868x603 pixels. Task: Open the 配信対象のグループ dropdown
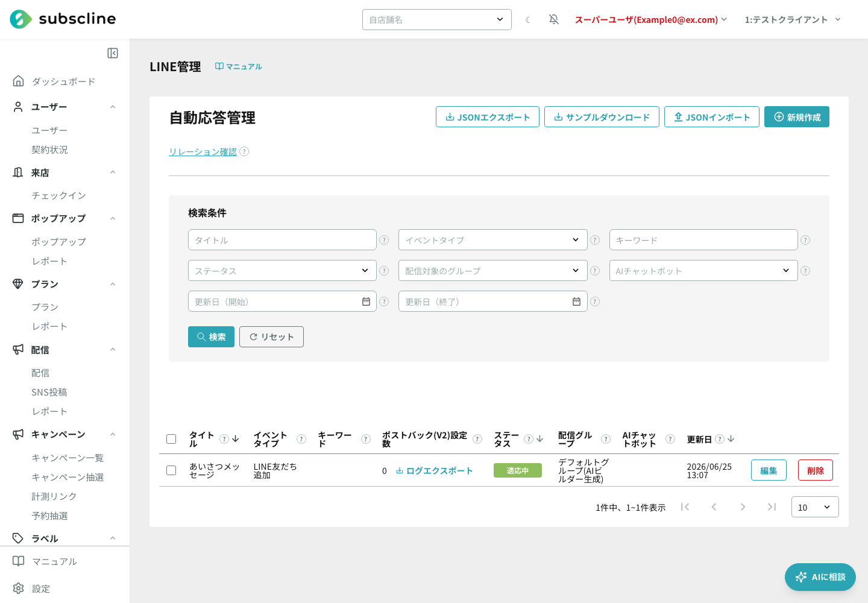493,271
